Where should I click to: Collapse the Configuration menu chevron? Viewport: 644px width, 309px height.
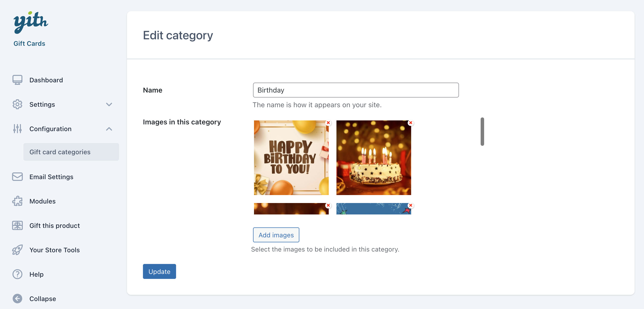[x=109, y=129]
